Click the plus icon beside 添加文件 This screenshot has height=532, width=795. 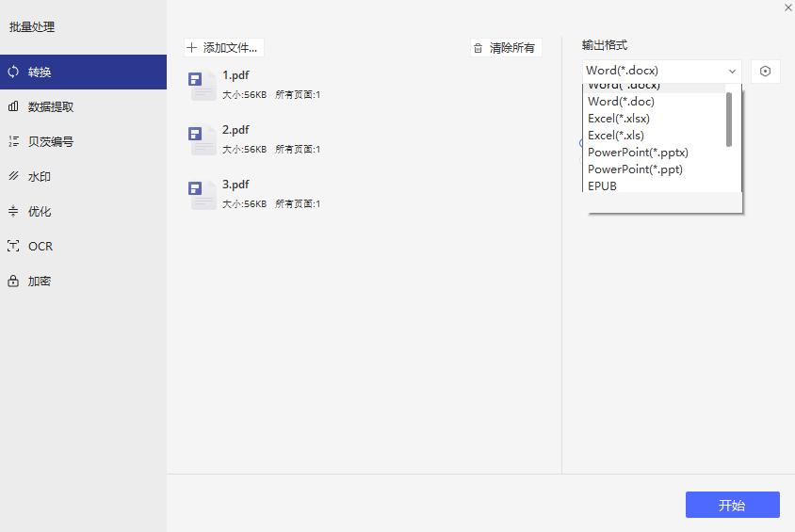point(191,48)
